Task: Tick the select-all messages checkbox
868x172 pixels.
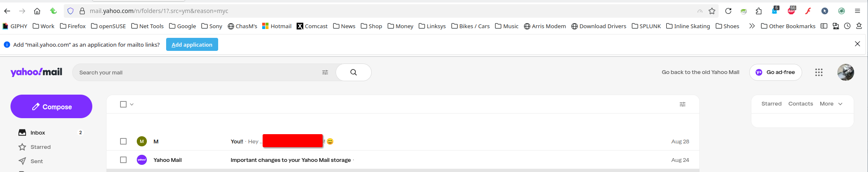Action: coord(123,104)
